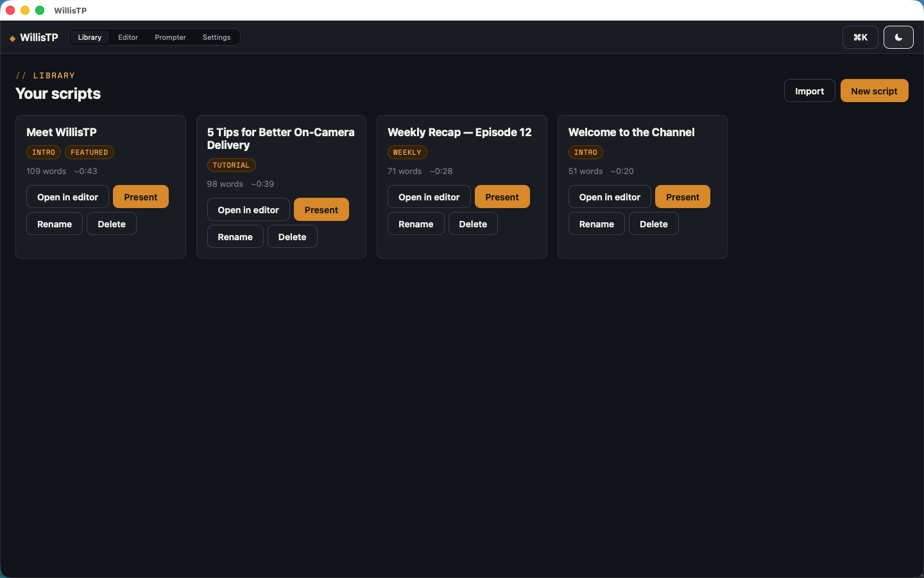
Task: Go to the Settings tab
Action: point(216,37)
